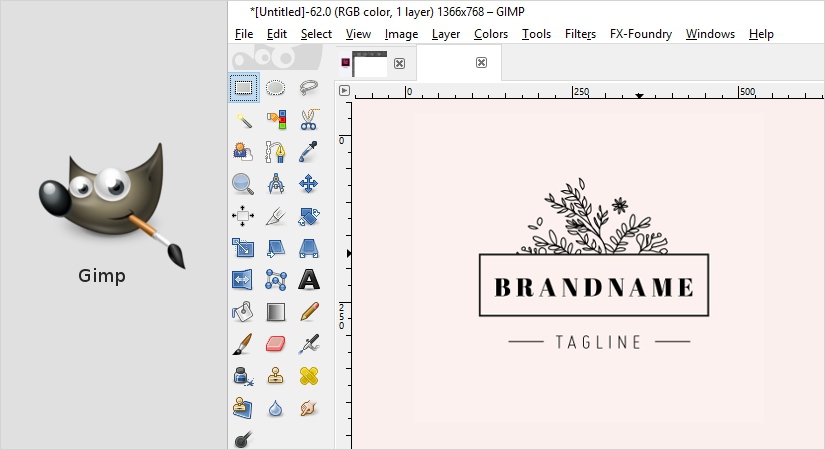The image size is (825, 450).
Task: Select the Bucket Fill tool
Action: coord(243,311)
